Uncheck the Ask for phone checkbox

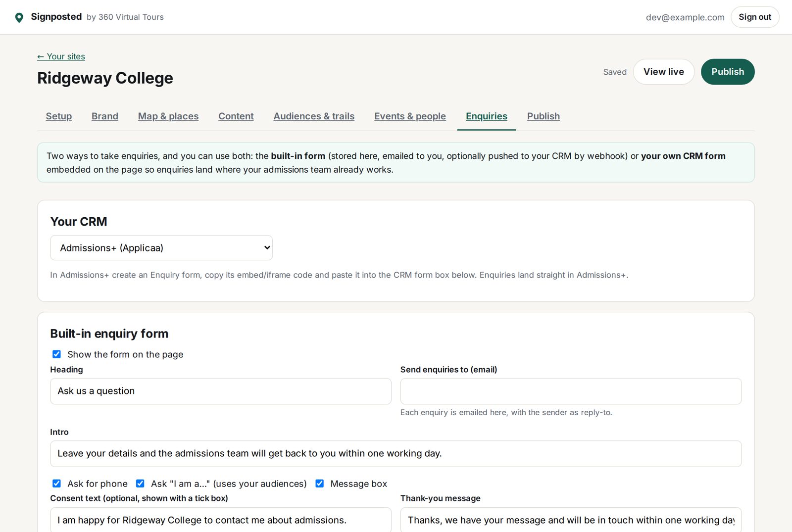tap(56, 484)
